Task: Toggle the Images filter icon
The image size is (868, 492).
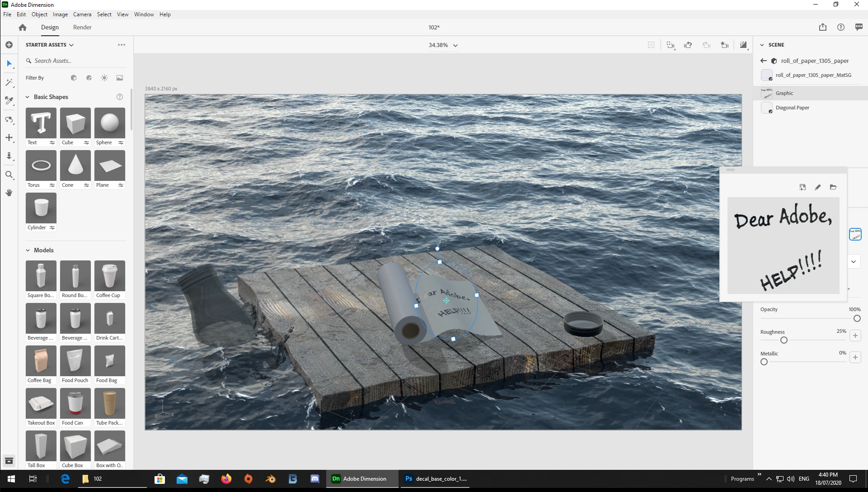Action: (x=120, y=78)
